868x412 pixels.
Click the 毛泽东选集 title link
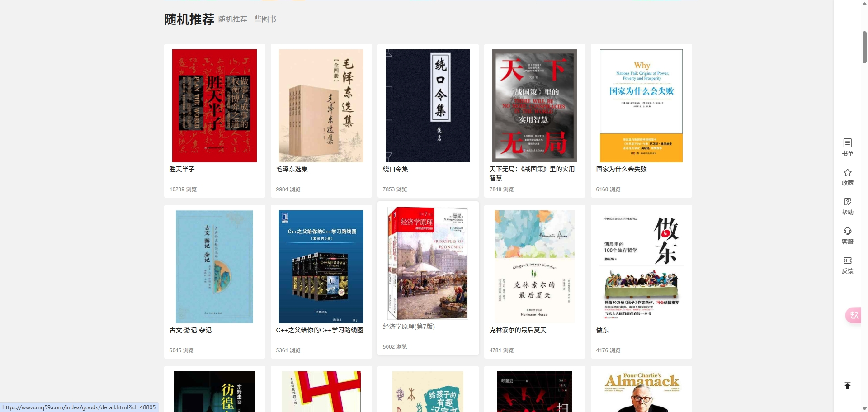[292, 169]
